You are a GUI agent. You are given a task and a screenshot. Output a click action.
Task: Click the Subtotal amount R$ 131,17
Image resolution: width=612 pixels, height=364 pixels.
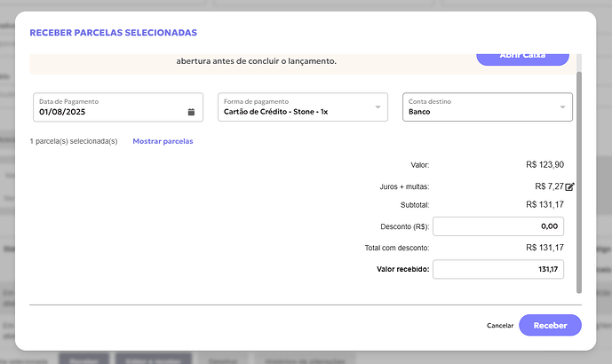point(544,204)
